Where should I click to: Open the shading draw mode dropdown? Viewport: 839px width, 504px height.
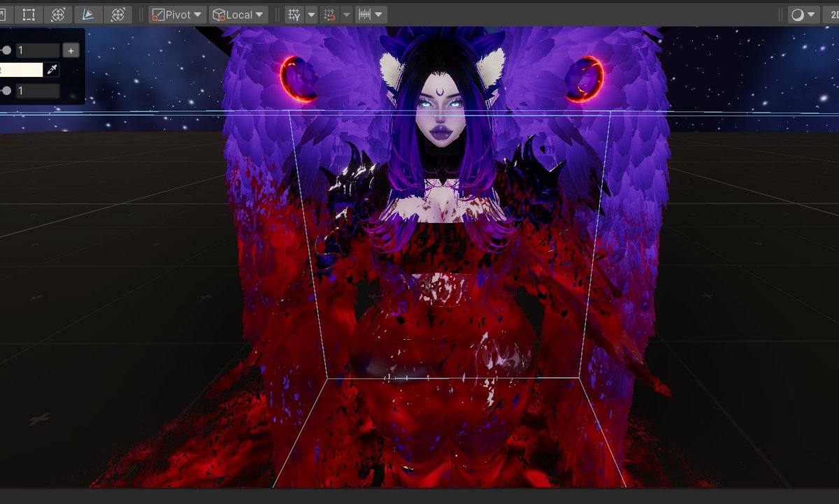(803, 15)
